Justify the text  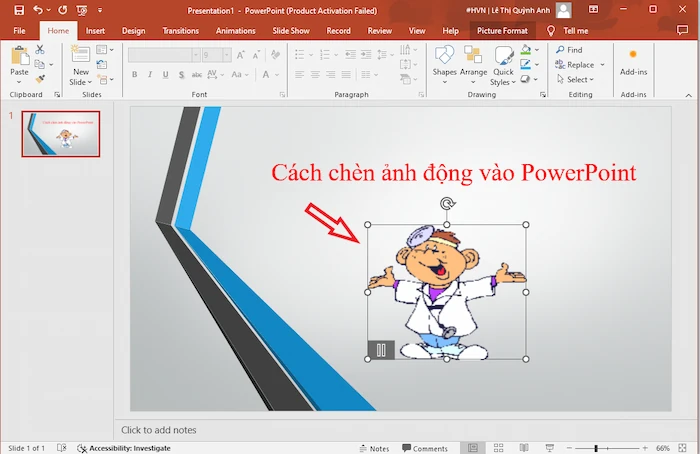pyautogui.click(x=346, y=75)
